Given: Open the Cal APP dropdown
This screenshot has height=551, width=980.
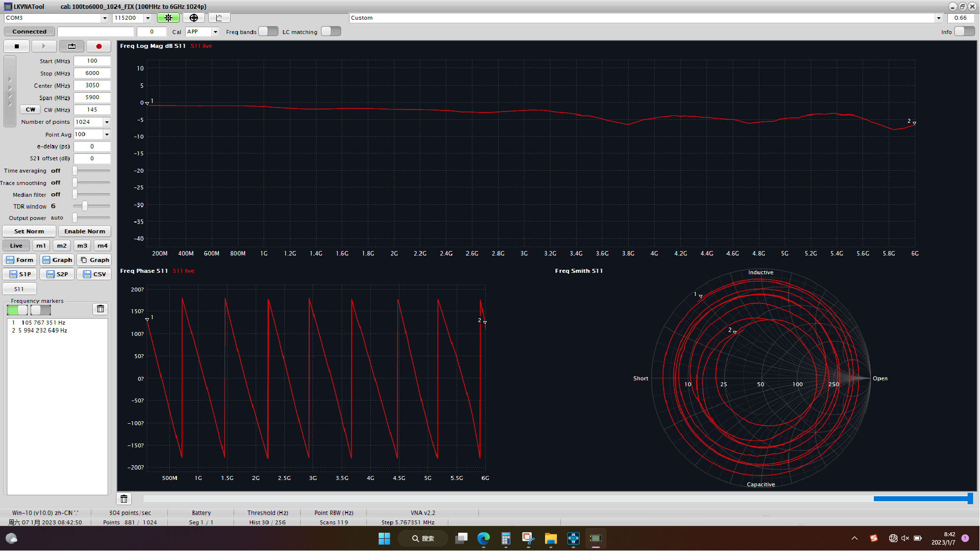Looking at the screenshot, I should (x=215, y=32).
